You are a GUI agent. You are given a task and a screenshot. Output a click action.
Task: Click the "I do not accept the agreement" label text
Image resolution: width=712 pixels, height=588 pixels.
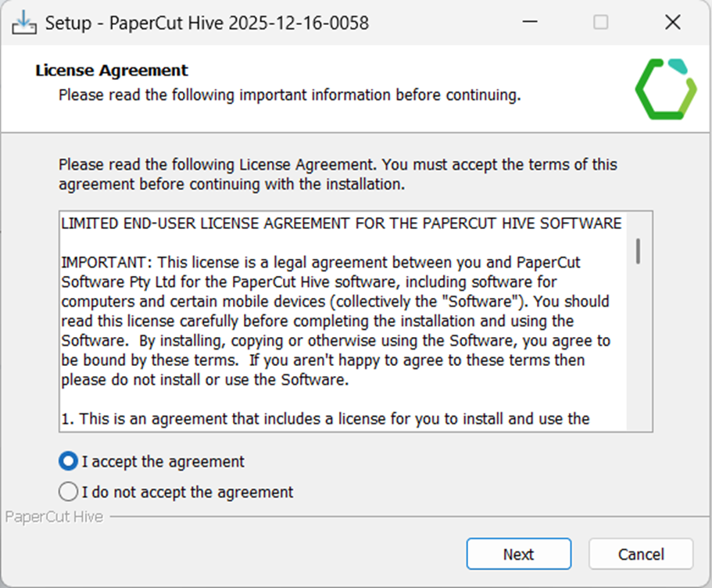188,492
